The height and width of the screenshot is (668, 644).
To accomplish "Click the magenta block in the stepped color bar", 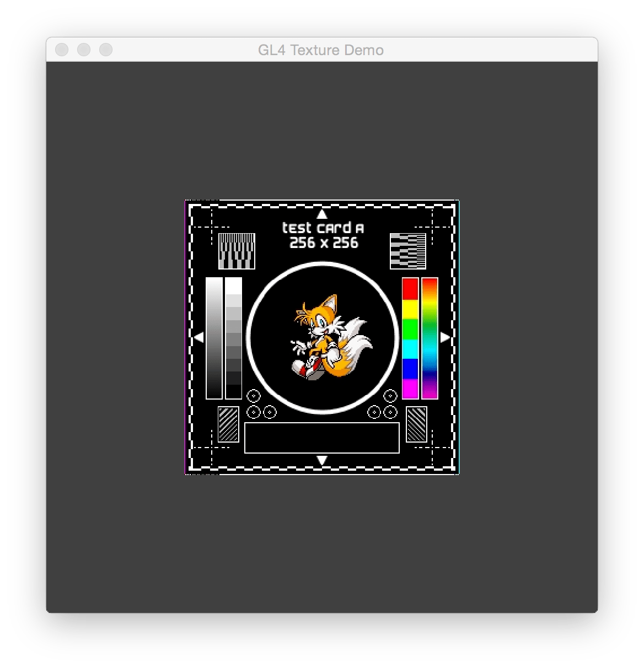I will point(410,389).
